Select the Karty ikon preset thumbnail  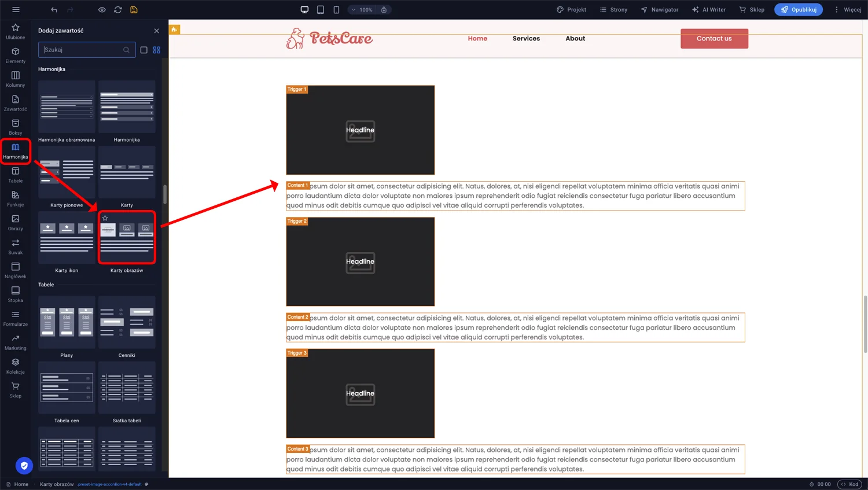[x=67, y=238]
